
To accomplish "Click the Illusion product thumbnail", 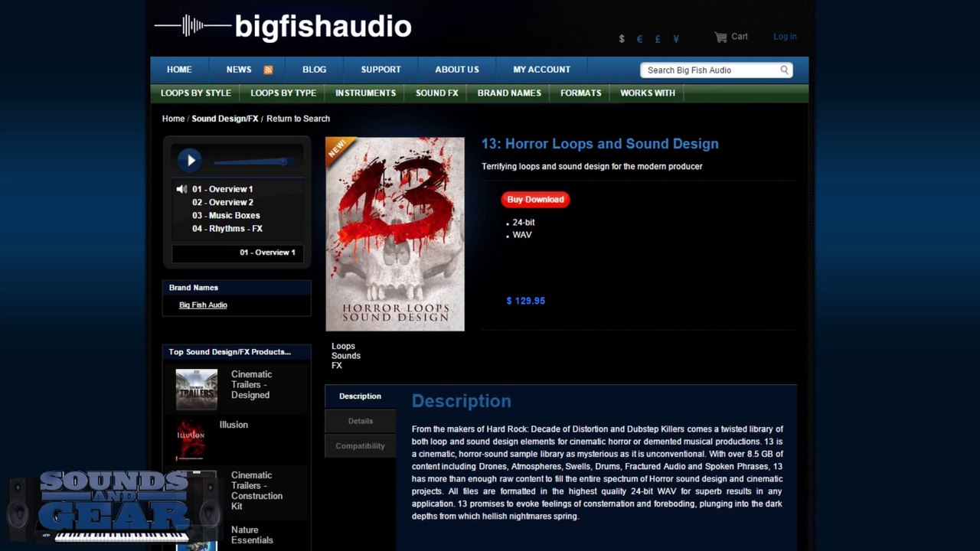I will [x=191, y=440].
